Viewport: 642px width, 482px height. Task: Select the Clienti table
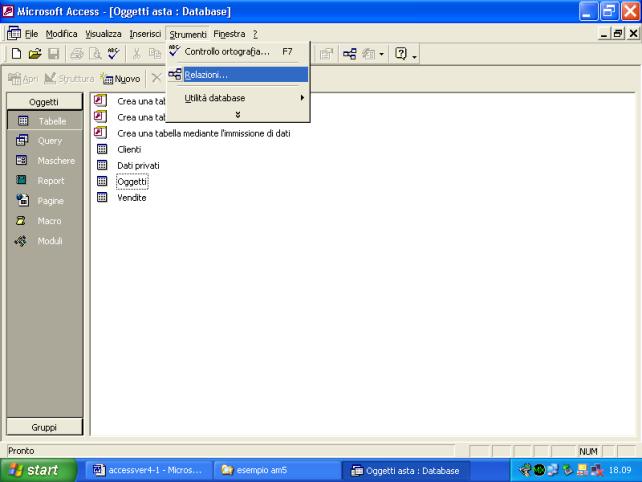pyautogui.click(x=129, y=149)
